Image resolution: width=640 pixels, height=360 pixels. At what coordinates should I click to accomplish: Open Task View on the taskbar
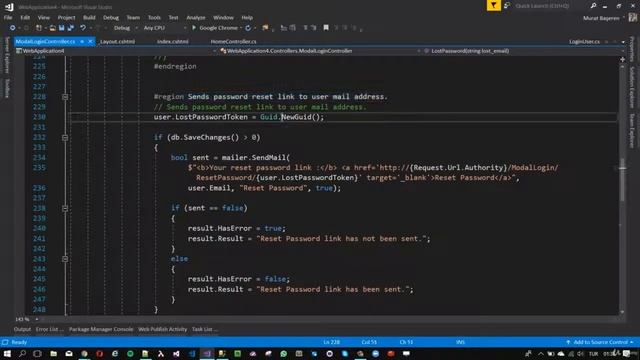(38, 353)
